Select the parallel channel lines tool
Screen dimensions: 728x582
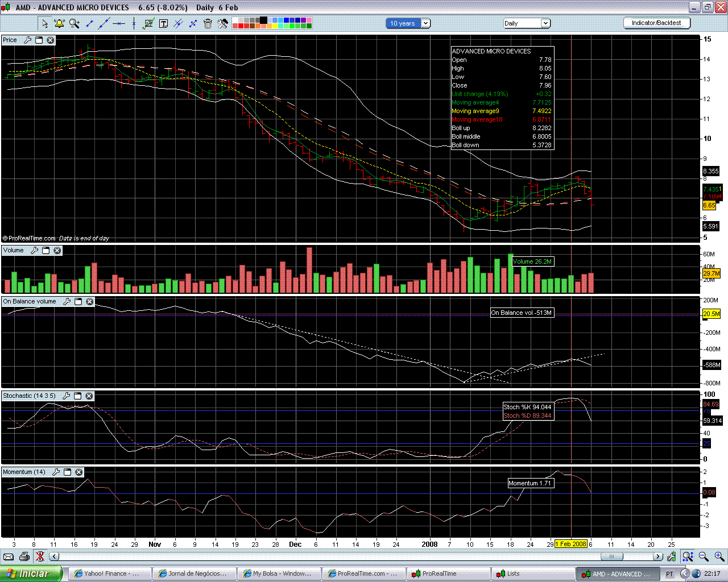(178, 23)
